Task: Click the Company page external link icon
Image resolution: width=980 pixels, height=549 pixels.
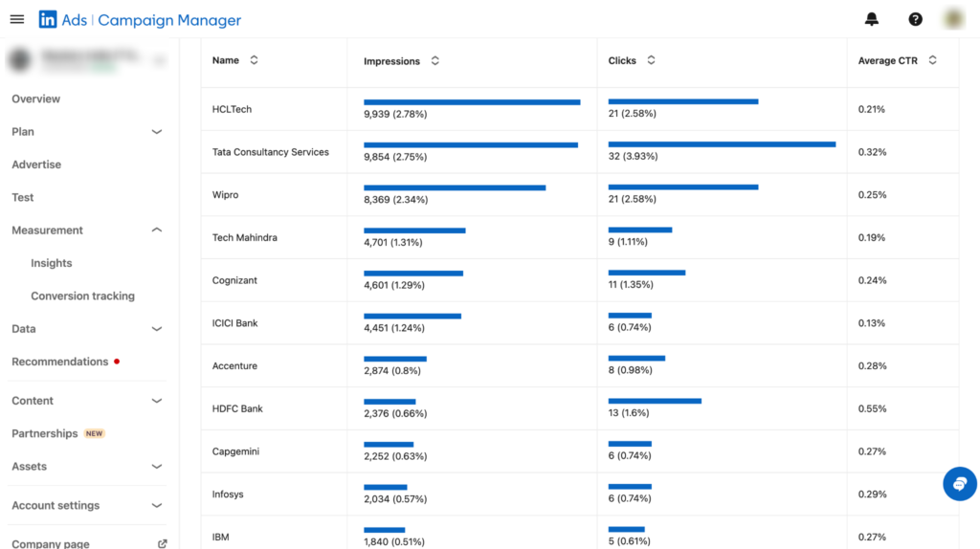Action: point(163,543)
